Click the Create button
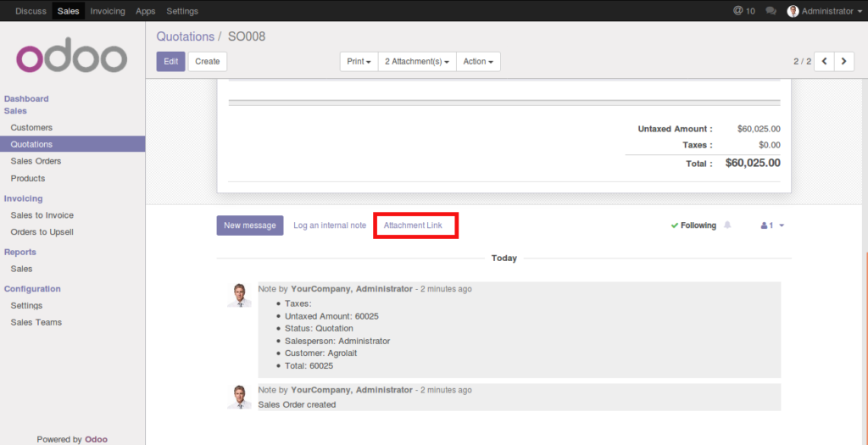Screen dimensions: 868x445 coord(208,61)
